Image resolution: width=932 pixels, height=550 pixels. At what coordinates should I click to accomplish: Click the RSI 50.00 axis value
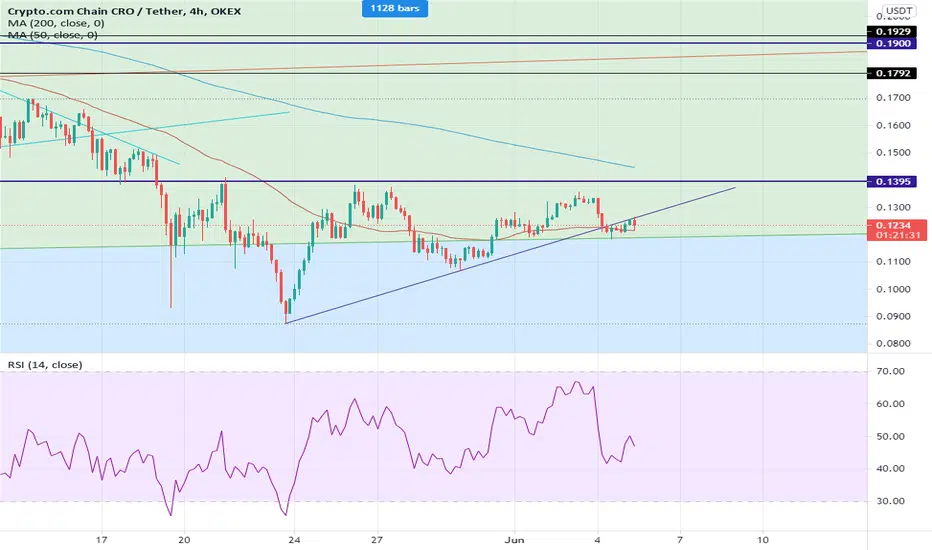click(x=890, y=436)
